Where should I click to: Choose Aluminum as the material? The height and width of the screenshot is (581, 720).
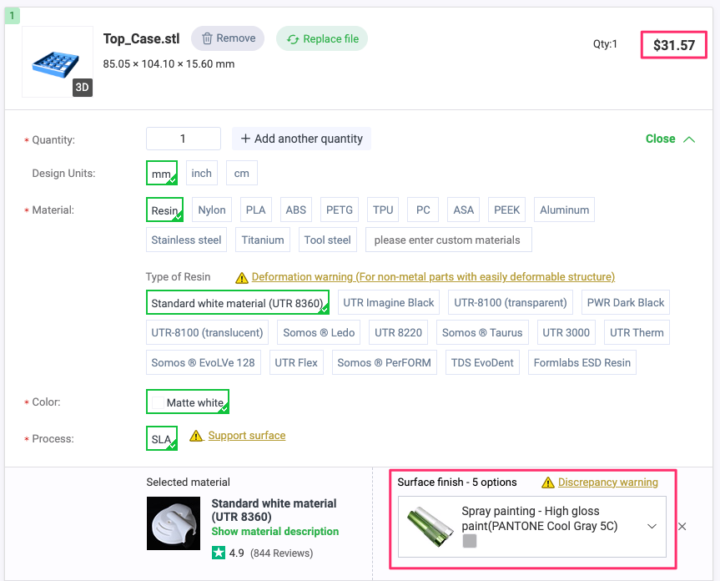tap(565, 210)
